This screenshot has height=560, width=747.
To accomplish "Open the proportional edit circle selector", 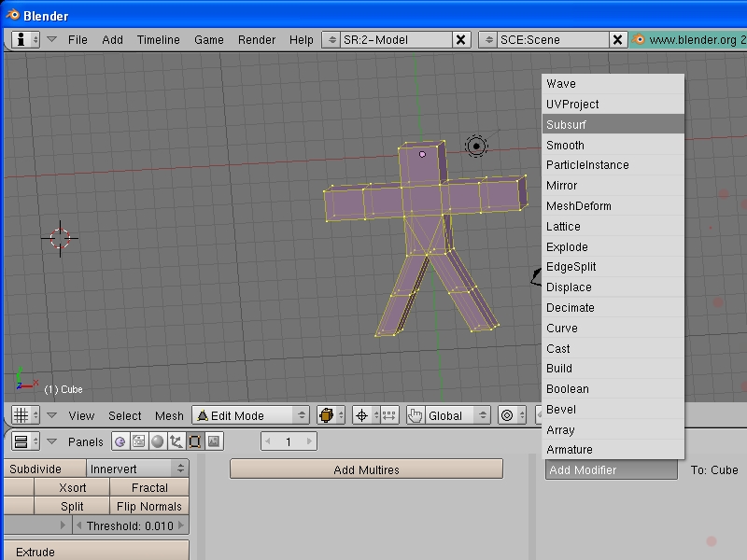I will [512, 415].
